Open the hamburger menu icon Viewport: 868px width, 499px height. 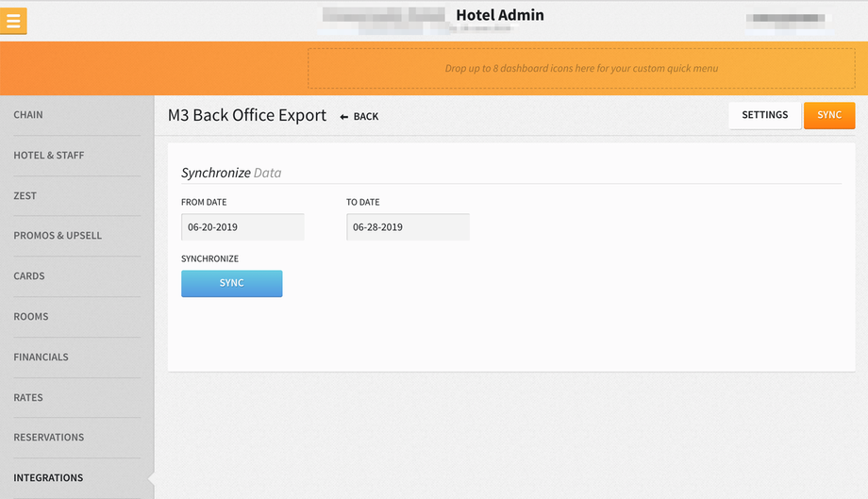13,21
